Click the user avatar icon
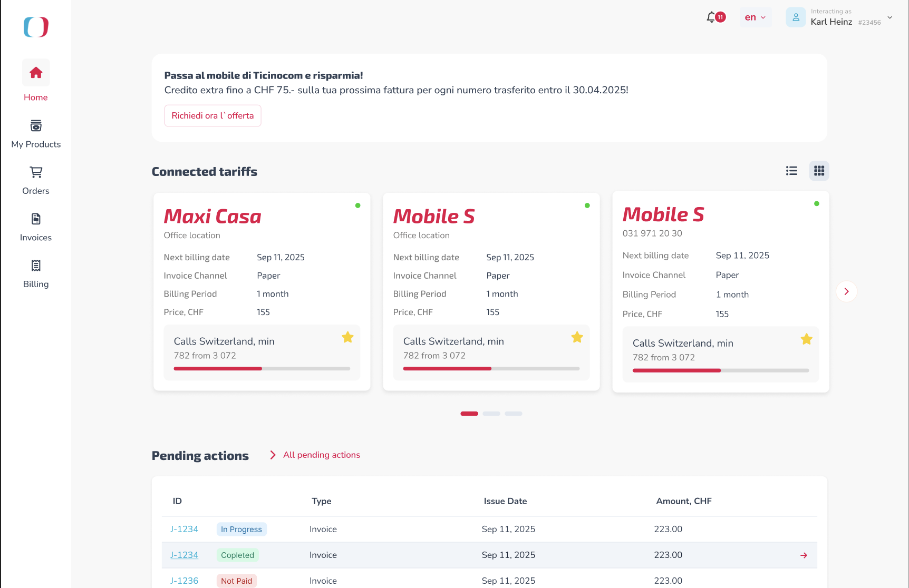The height and width of the screenshot is (588, 909). [x=796, y=17]
